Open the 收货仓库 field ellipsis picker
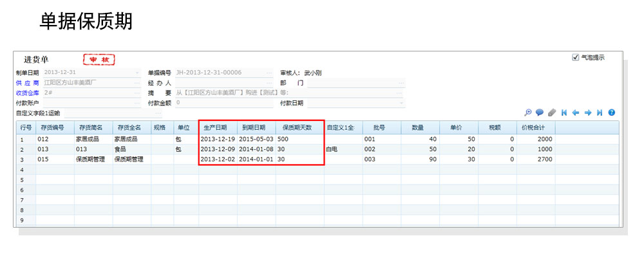Screen dimensions: 644x254 [x=137, y=93]
